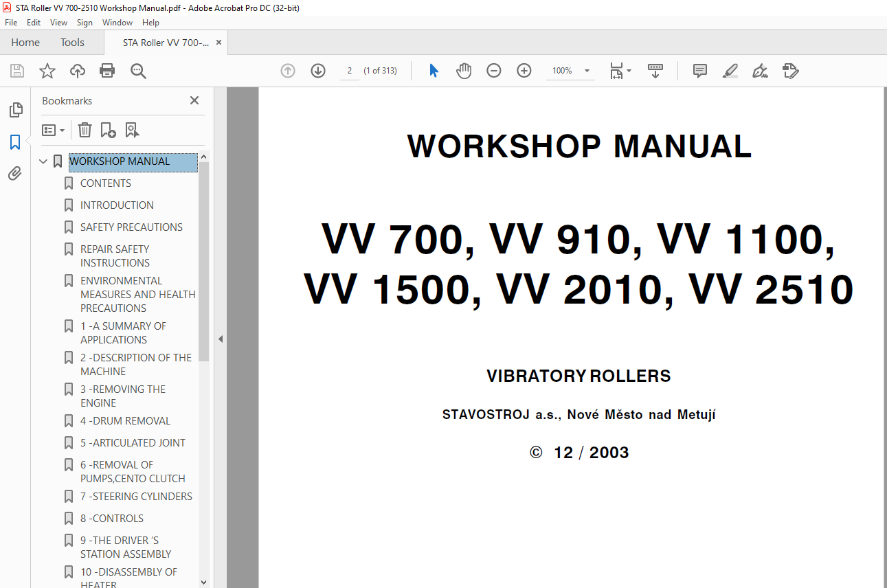Toggle the Bookmarks panel sidebar icon
This screenshot has height=588, width=887.
pyautogui.click(x=15, y=142)
